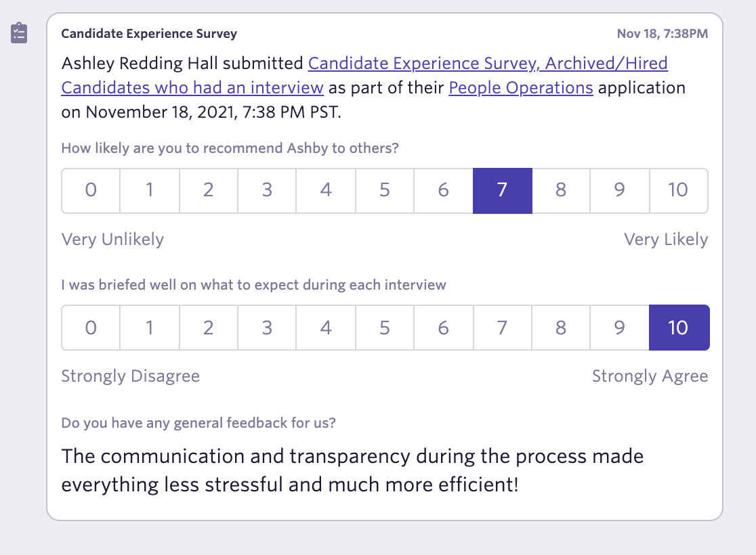Select rating 5 for recommending Ashby
Viewport: 756px width, 555px height.
(385, 191)
